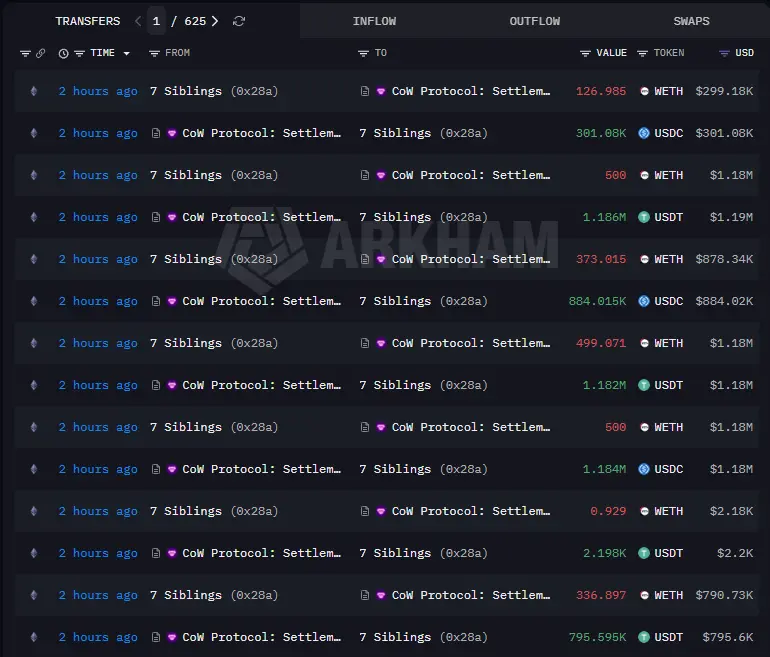Click USDC icon on the 884.015K row
This screenshot has width=770, height=657.
coord(644,301)
